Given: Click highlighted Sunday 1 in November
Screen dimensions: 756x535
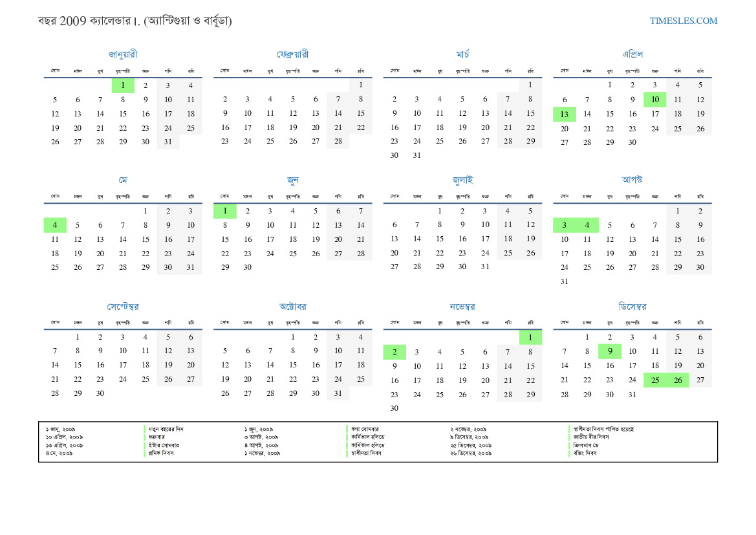Looking at the screenshot, I should pos(530,337).
